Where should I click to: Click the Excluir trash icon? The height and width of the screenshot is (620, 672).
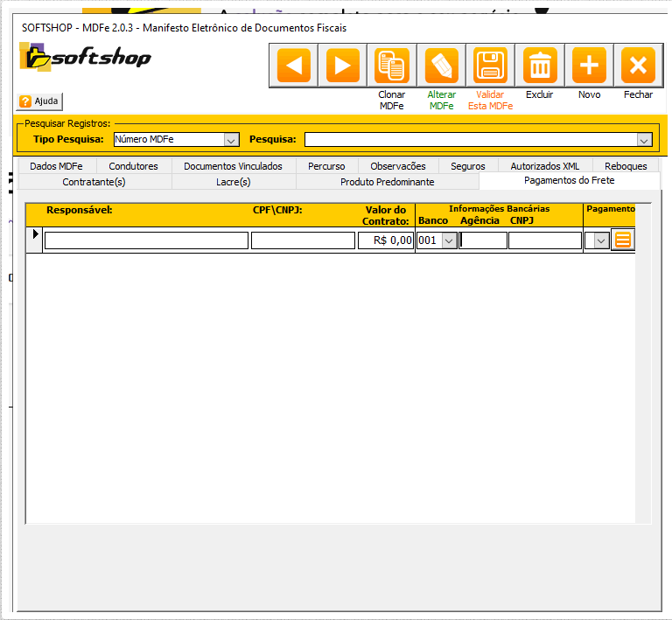(540, 66)
